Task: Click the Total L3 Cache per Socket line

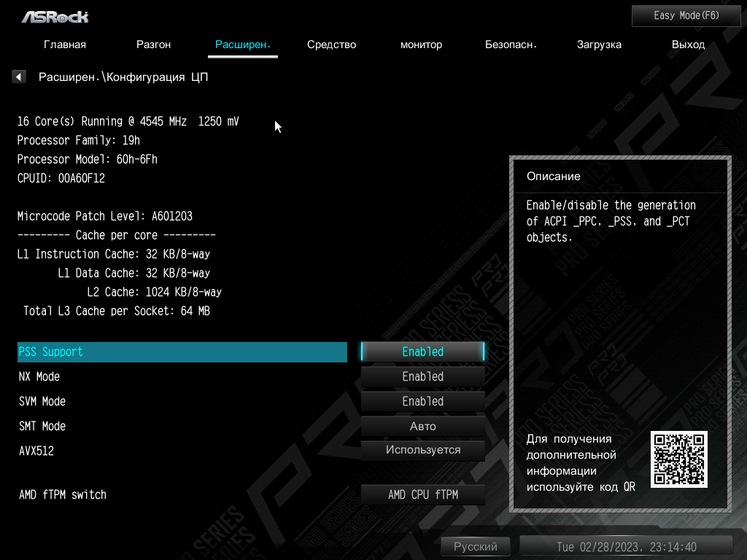Action: pyautogui.click(x=117, y=311)
